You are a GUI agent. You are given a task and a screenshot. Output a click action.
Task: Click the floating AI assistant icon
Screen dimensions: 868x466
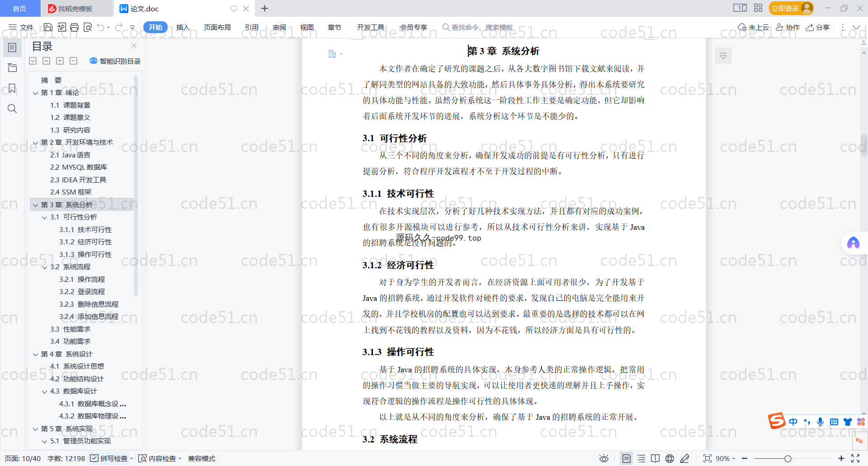[x=853, y=243]
